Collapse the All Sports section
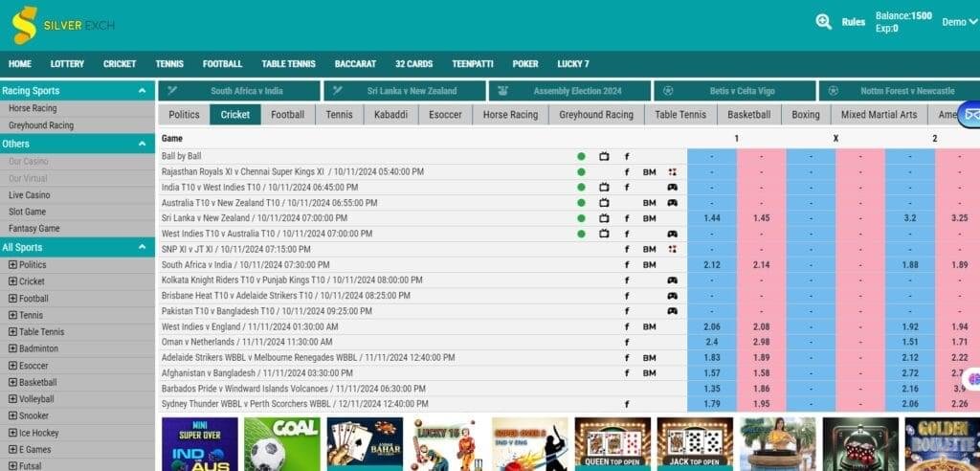The height and width of the screenshot is (471, 980). (142, 248)
